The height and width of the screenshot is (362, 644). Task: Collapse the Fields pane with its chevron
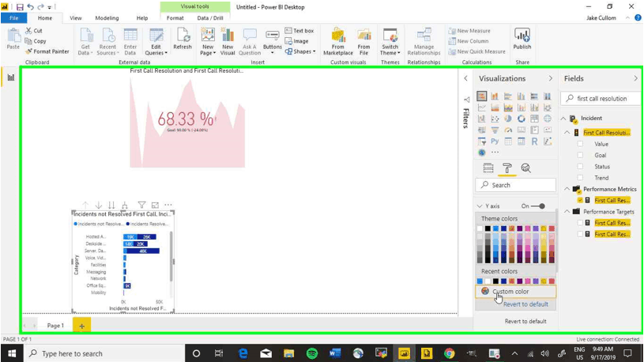point(635,78)
